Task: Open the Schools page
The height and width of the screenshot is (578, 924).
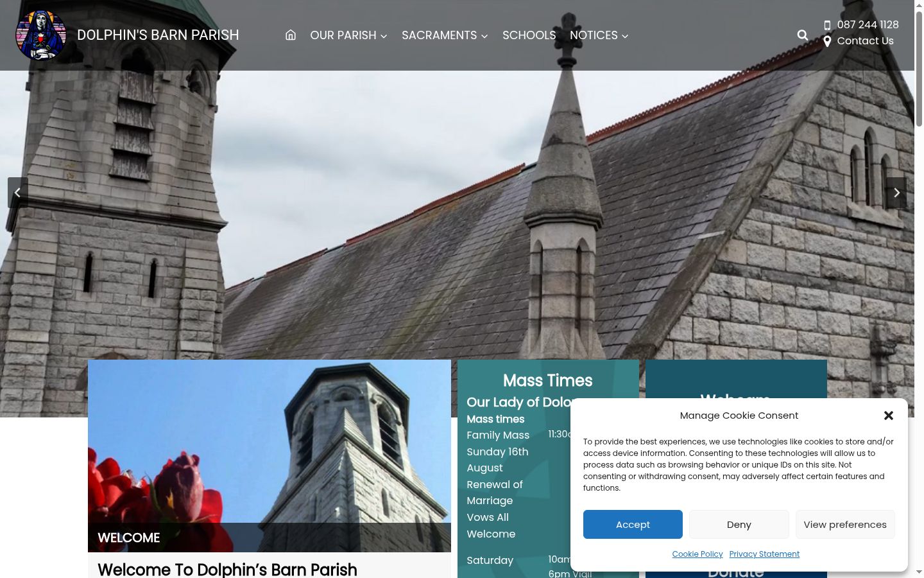Action: (x=529, y=35)
